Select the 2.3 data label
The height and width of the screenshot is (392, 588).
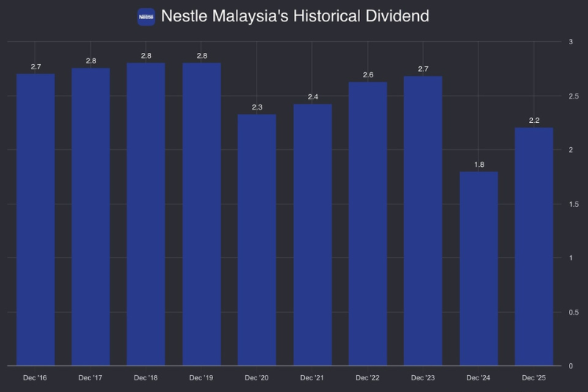tap(257, 107)
